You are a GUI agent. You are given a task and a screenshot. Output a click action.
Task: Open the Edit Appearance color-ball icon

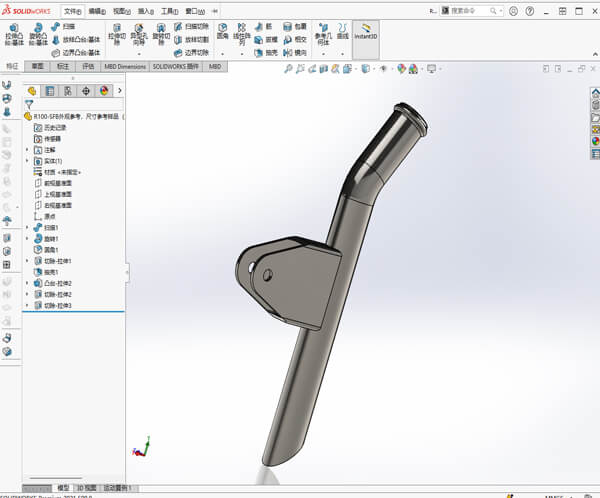401,69
